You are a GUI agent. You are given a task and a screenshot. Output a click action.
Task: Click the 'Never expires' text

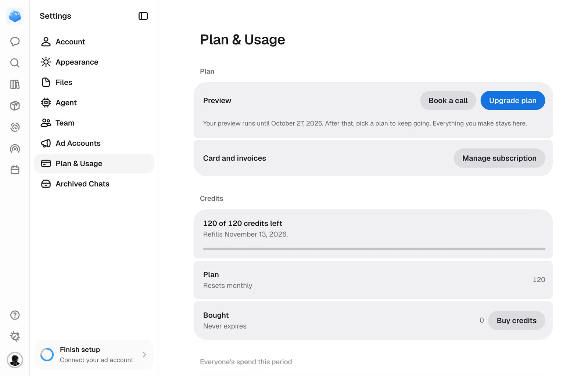pyautogui.click(x=225, y=326)
